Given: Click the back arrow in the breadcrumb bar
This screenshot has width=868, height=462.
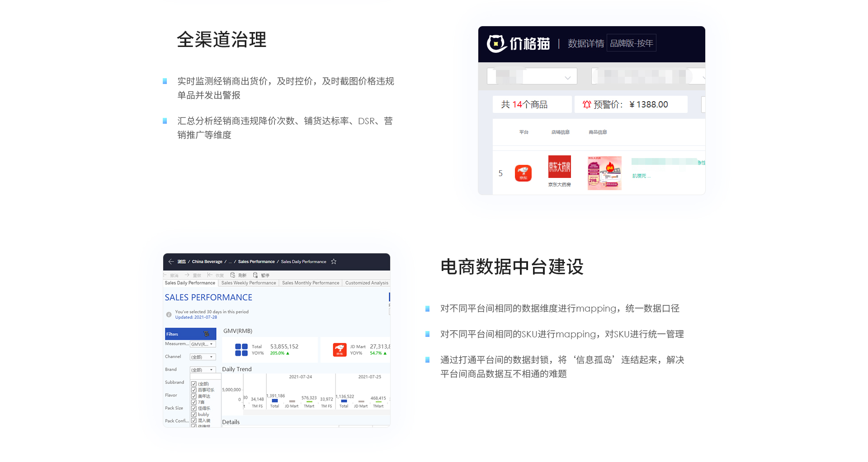Looking at the screenshot, I should (171, 261).
